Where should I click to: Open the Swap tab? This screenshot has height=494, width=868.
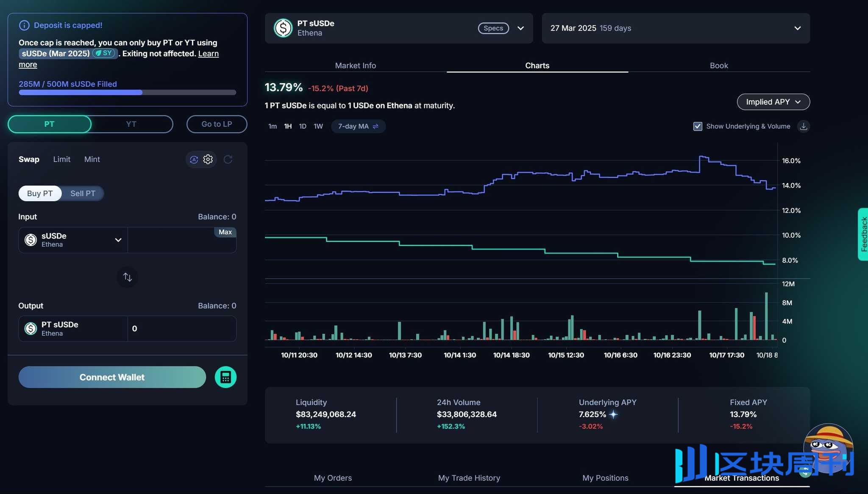tap(29, 159)
